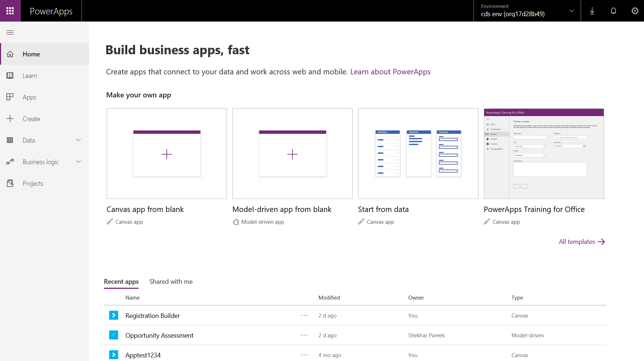Click the Opportunity Assessment app icon
The width and height of the screenshot is (644, 361).
coord(113,335)
